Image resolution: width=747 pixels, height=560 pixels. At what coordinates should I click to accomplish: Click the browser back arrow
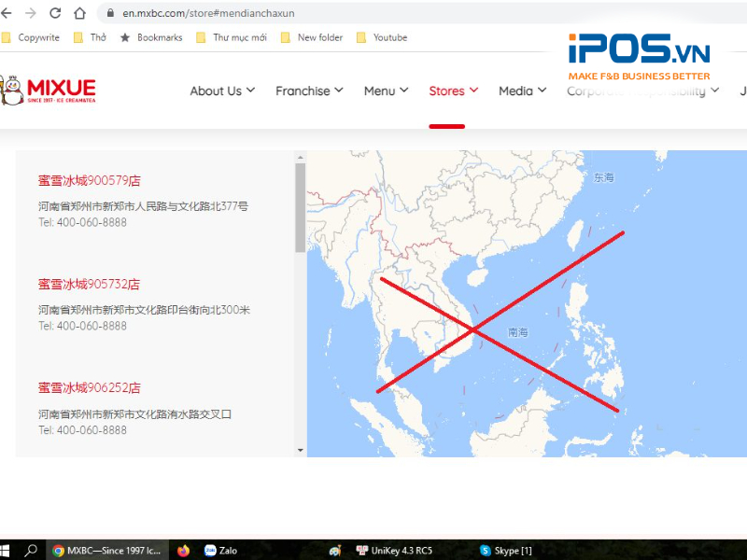click(7, 13)
